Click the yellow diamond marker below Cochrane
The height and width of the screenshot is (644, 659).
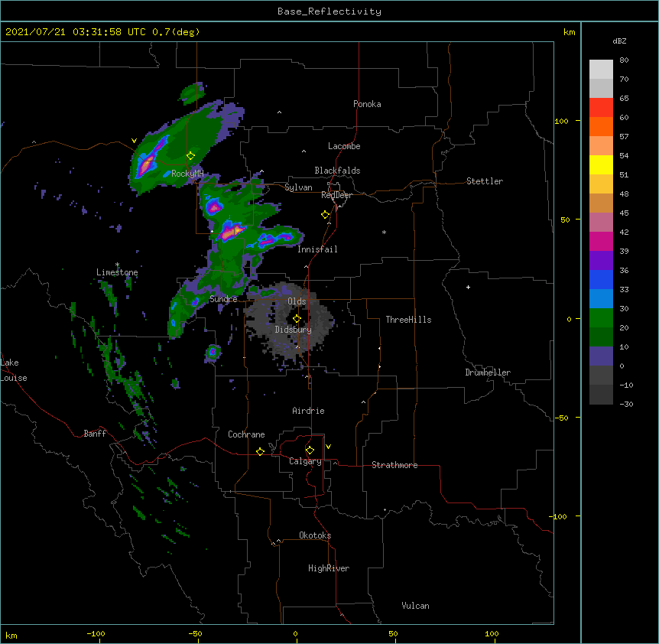[260, 451]
